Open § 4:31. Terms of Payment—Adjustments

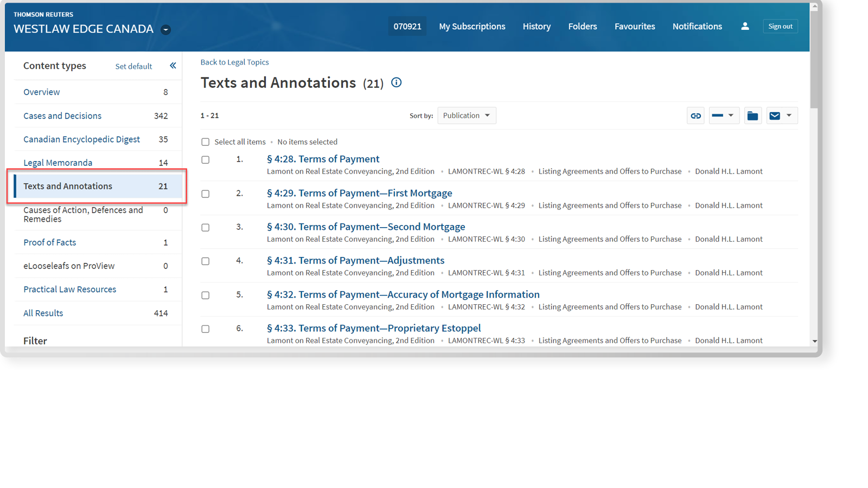[x=355, y=260]
